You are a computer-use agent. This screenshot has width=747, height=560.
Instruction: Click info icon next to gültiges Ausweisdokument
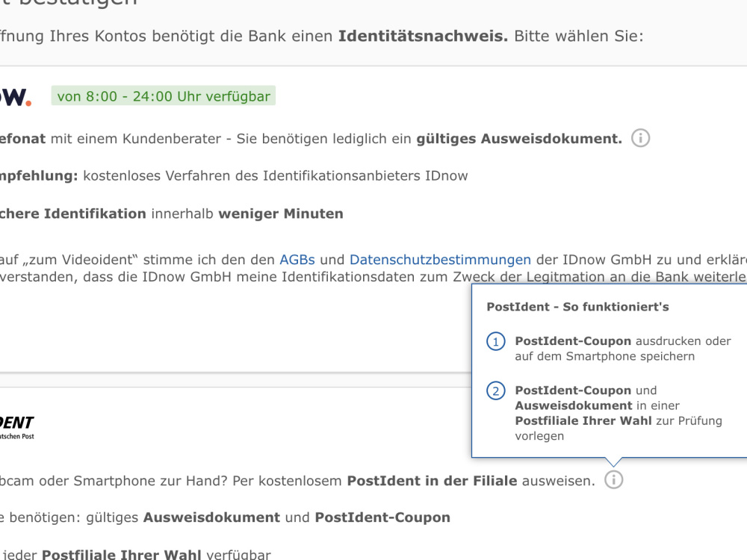(640, 138)
